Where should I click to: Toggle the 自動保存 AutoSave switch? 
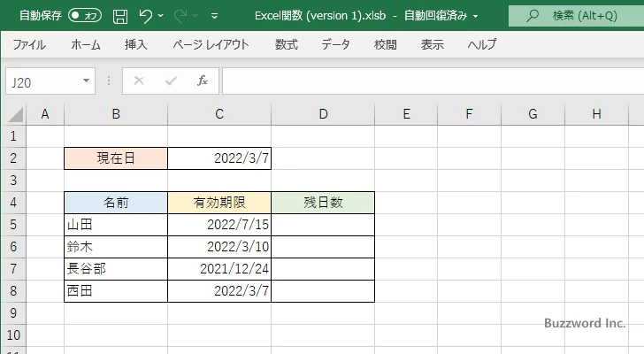click(85, 16)
